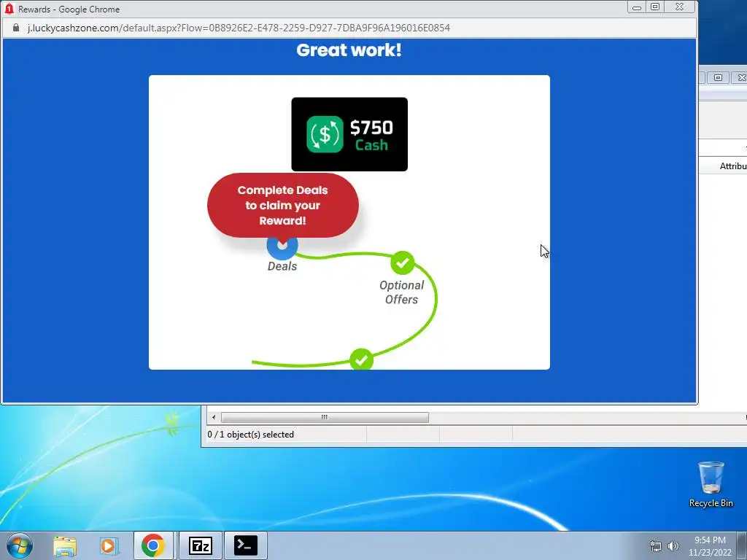Maximize the Rewards Chrome window
The width and height of the screenshot is (747, 560).
656,7
